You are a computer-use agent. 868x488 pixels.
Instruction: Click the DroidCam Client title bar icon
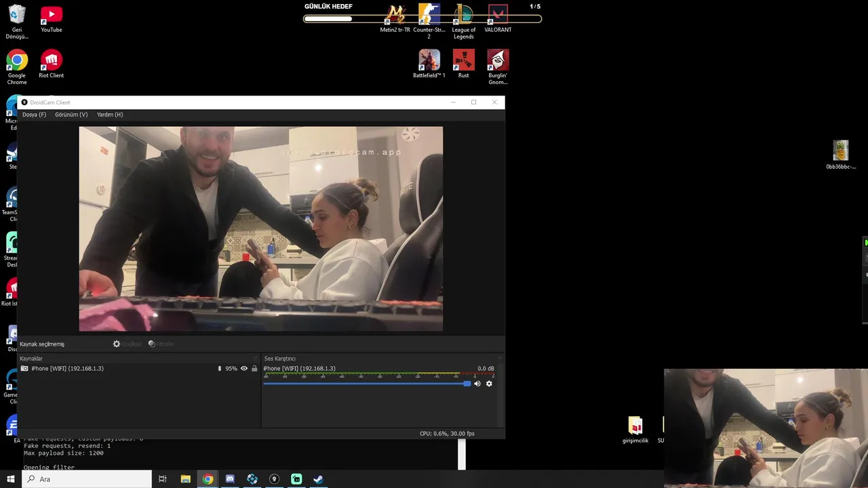tap(24, 102)
